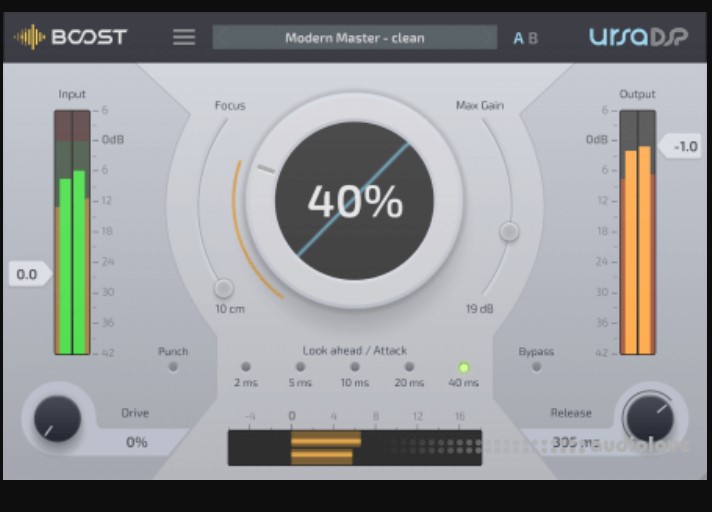Select next preset with right arrow
The image size is (712, 512).
[x=488, y=37]
